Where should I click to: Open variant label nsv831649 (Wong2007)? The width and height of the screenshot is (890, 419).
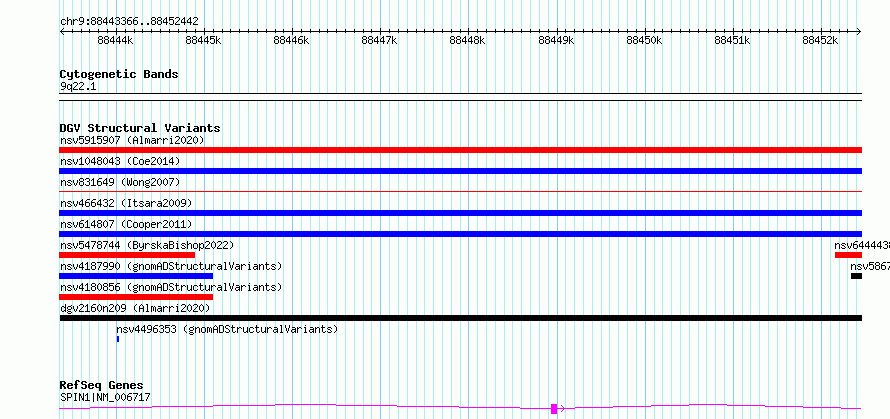click(120, 182)
